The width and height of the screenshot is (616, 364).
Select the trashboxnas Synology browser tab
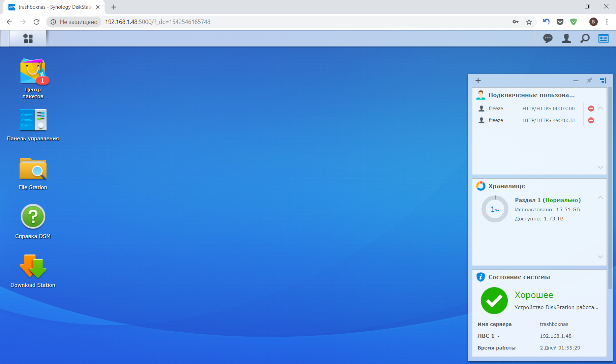(x=54, y=7)
